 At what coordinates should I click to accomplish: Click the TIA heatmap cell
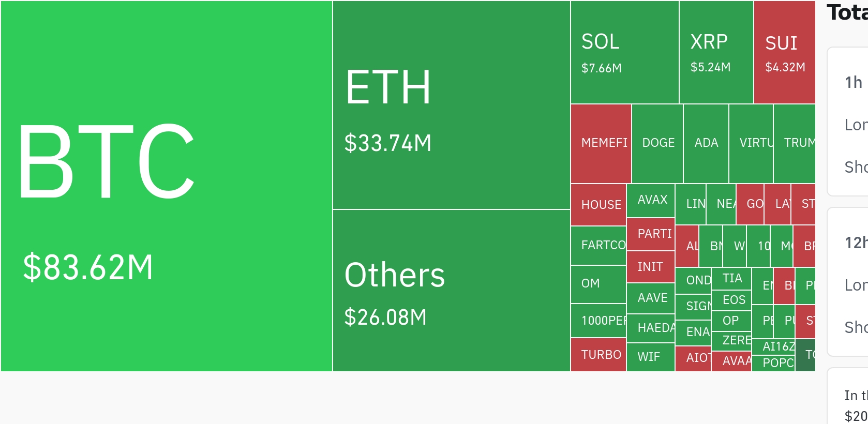tap(731, 279)
